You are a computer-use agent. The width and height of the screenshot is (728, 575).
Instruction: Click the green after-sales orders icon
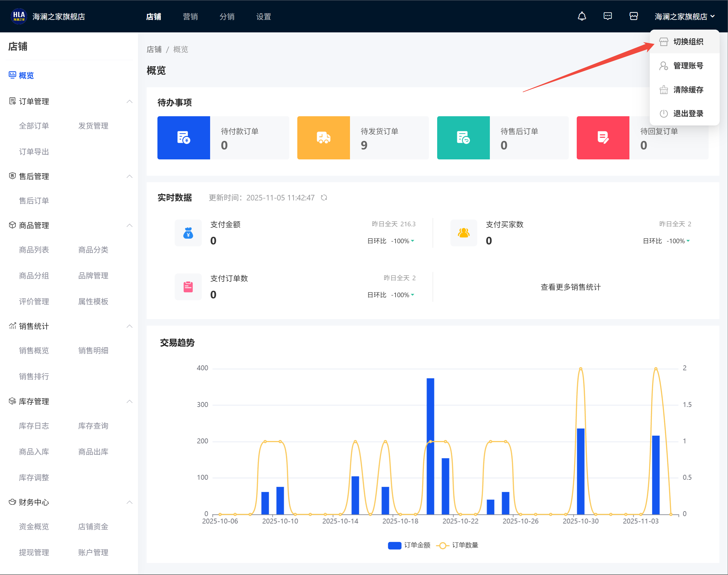point(463,138)
